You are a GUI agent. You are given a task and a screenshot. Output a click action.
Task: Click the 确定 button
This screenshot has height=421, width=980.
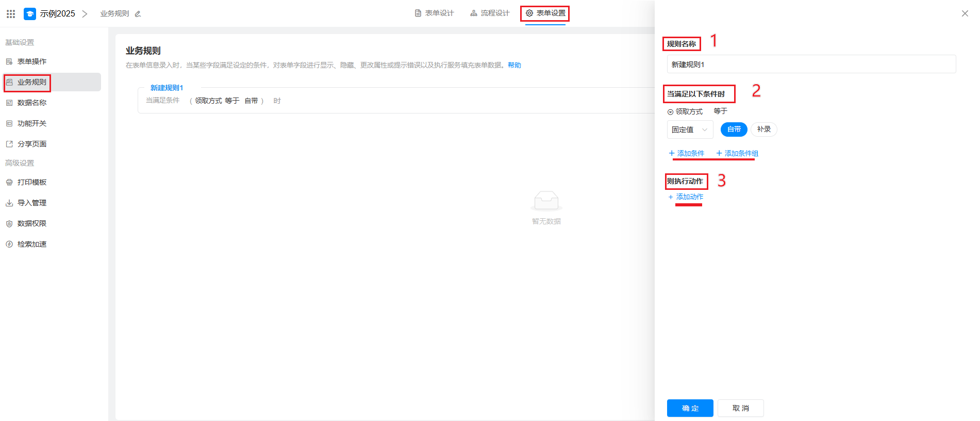click(x=690, y=408)
